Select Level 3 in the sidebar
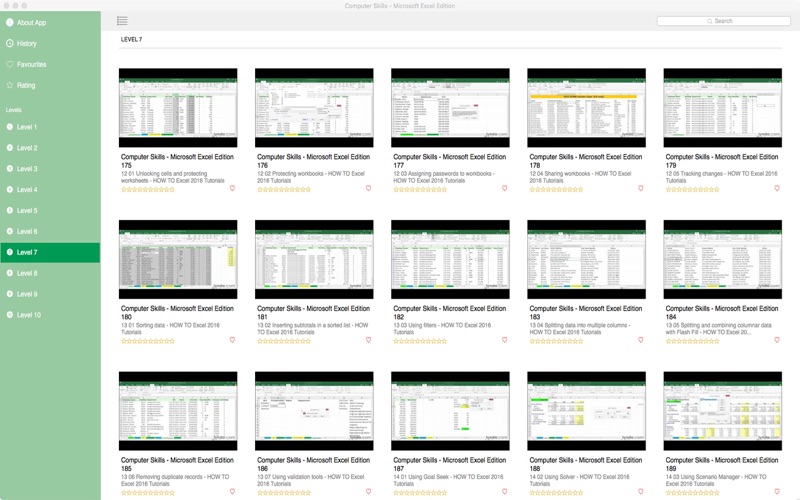Viewport: 800px width, 500px height. pos(50,168)
